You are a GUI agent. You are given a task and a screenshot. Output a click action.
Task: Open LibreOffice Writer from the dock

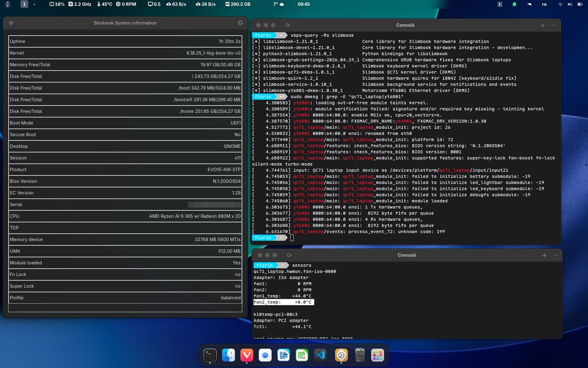pos(283,354)
